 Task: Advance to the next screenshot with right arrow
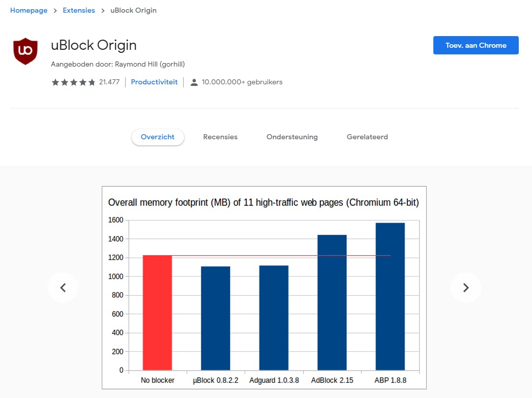click(x=466, y=288)
